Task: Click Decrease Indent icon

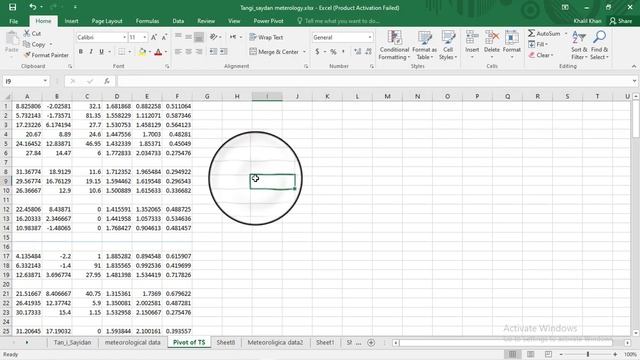Action: [x=213, y=52]
